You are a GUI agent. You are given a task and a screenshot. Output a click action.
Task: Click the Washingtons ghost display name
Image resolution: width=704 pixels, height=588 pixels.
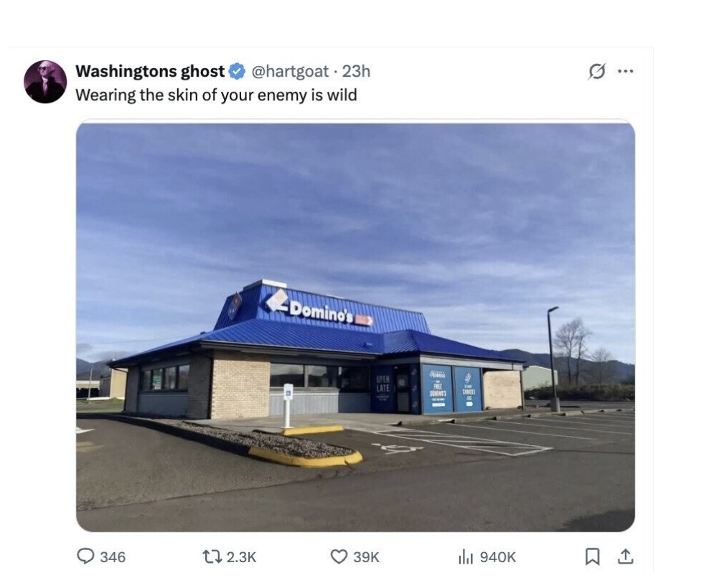coord(149,71)
